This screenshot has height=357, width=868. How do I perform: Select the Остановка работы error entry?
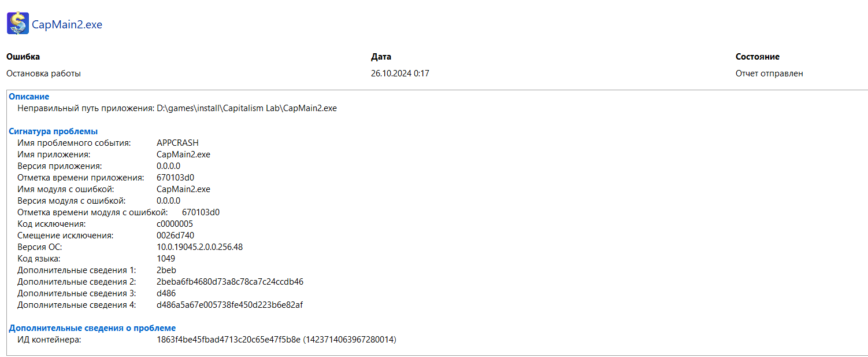43,73
